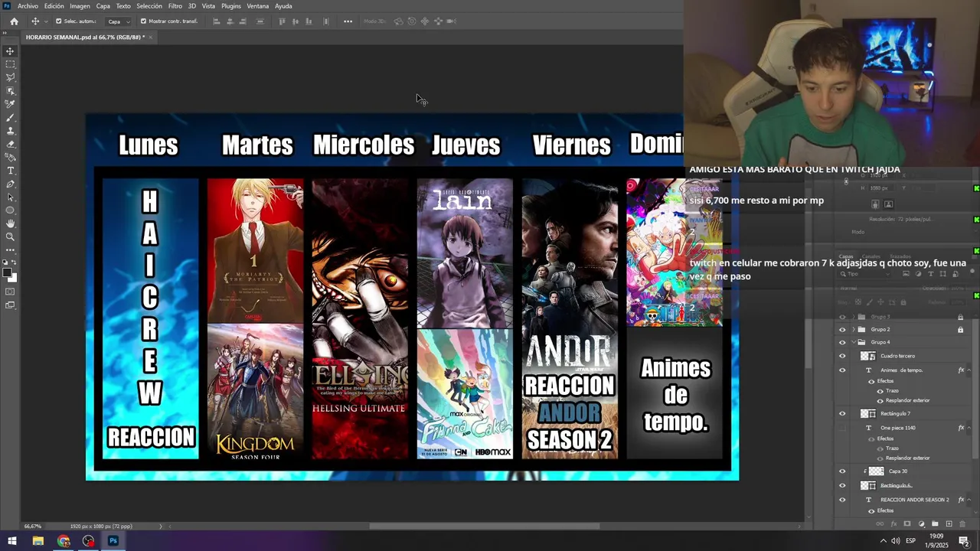Open the Move tool preset dropdown arrow
Screen dimensions: 980x551
coord(46,21)
